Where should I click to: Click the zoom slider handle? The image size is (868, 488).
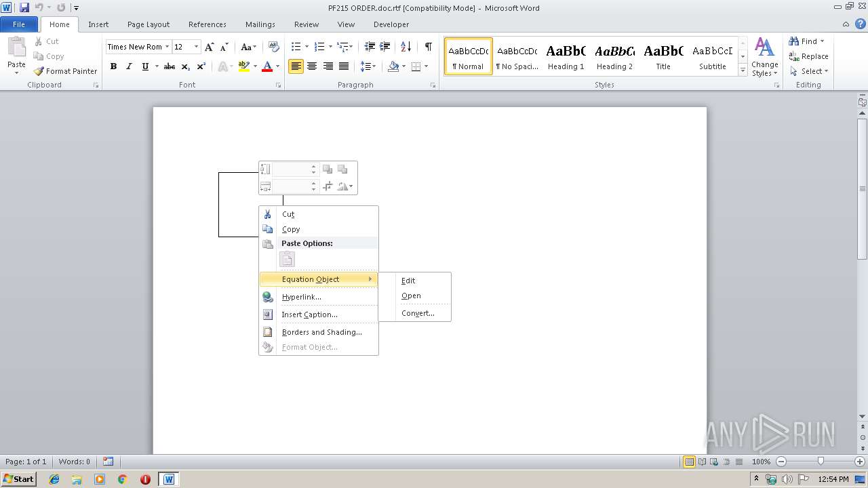click(821, 462)
